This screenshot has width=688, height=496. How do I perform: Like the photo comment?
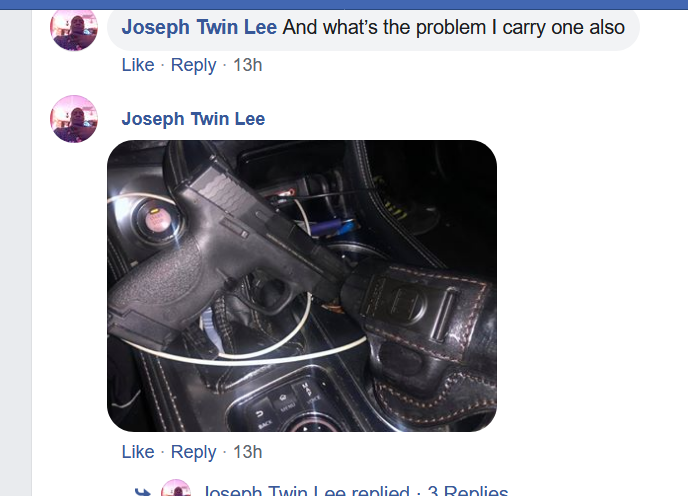point(138,452)
